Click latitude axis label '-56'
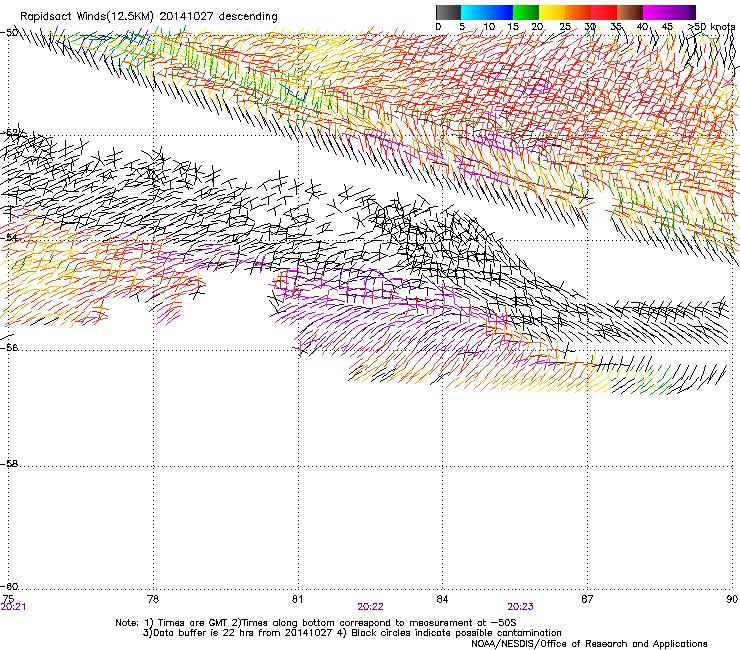Image resolution: width=740 pixels, height=650 pixels. [9, 347]
